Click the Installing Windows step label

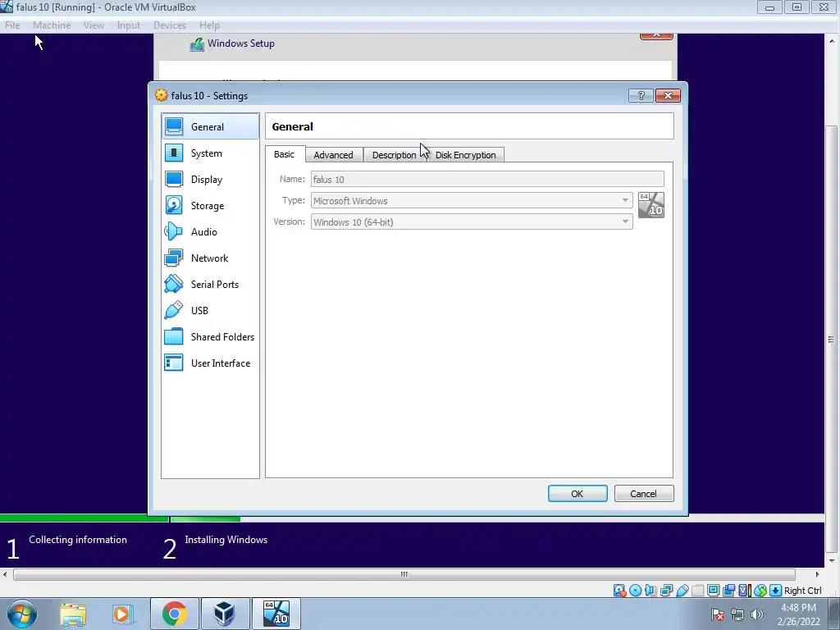pos(226,540)
